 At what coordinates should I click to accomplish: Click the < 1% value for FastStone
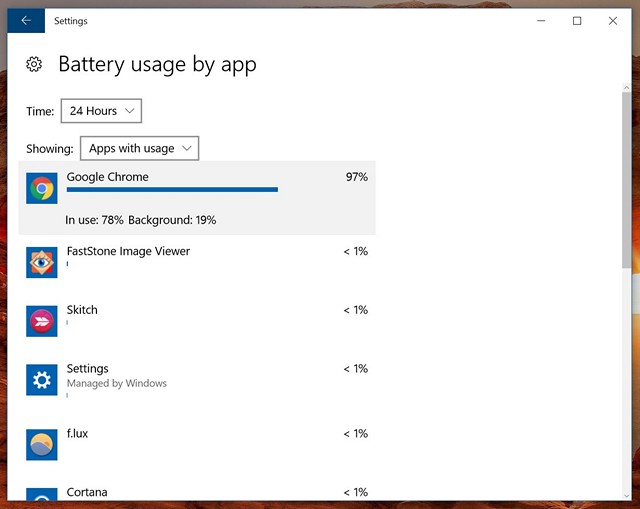click(x=356, y=251)
